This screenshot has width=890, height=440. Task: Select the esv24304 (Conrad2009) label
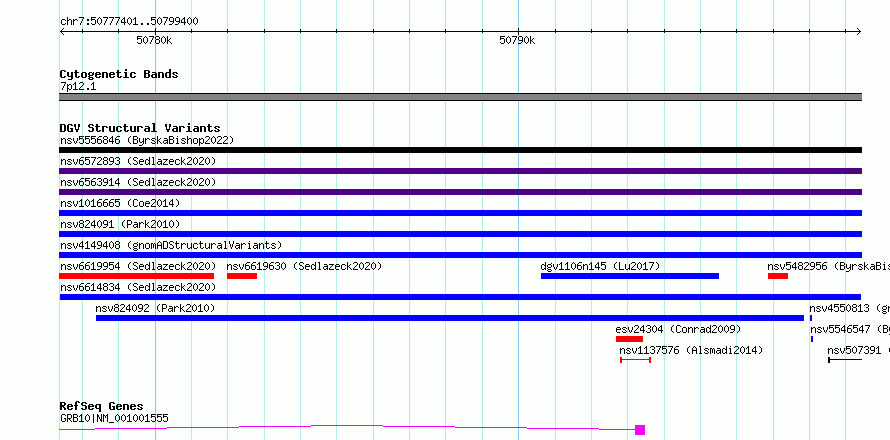pyautogui.click(x=678, y=329)
